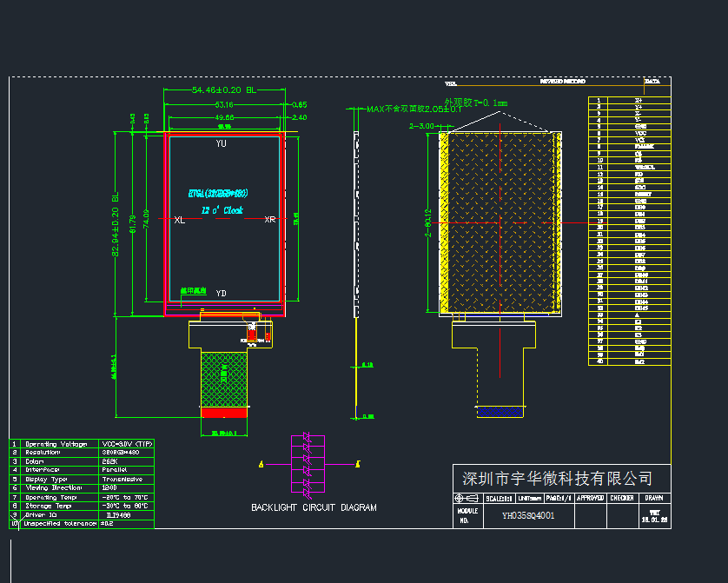The height and width of the screenshot is (583, 728).
Task: Select the yellow hatched rear panel area
Action: (500, 223)
